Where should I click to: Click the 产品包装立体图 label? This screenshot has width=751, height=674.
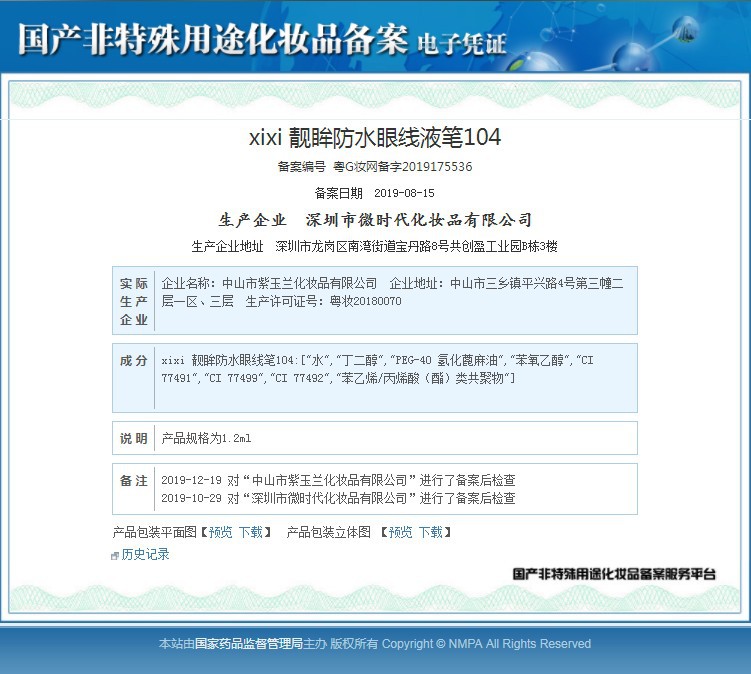click(x=329, y=532)
